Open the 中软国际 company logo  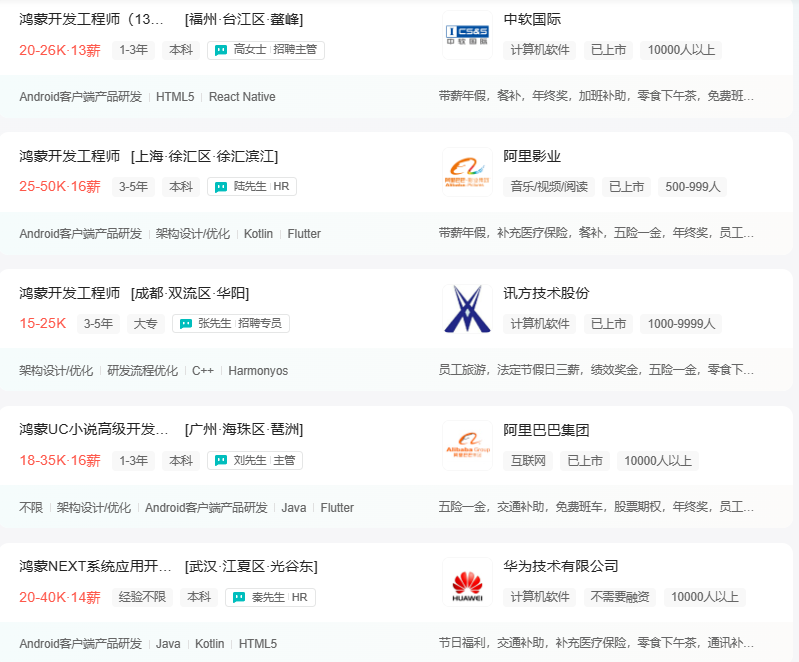pos(467,35)
